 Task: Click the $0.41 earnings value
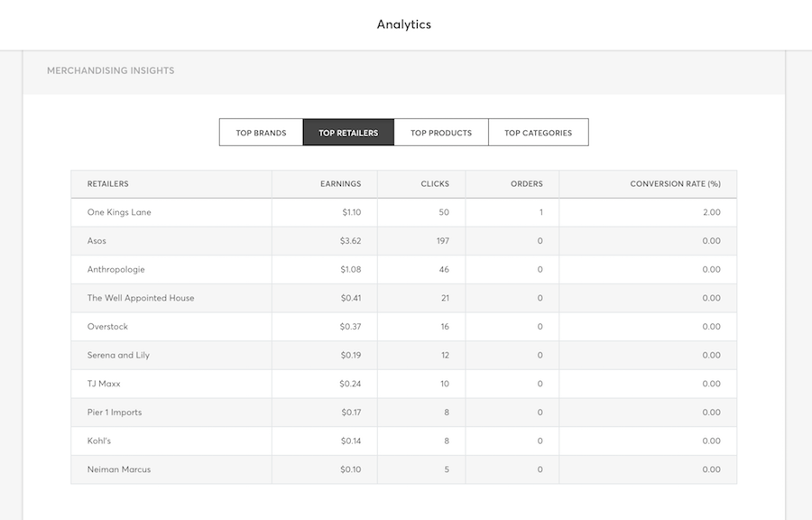click(x=351, y=298)
